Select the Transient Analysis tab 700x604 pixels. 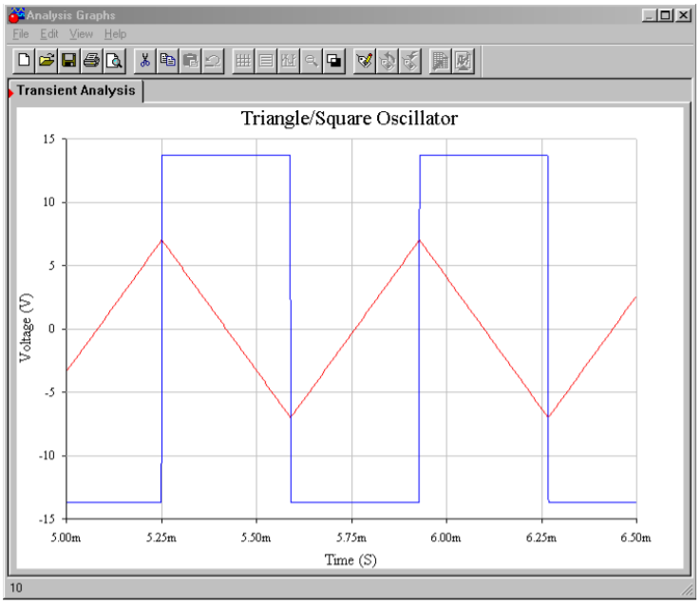(76, 91)
